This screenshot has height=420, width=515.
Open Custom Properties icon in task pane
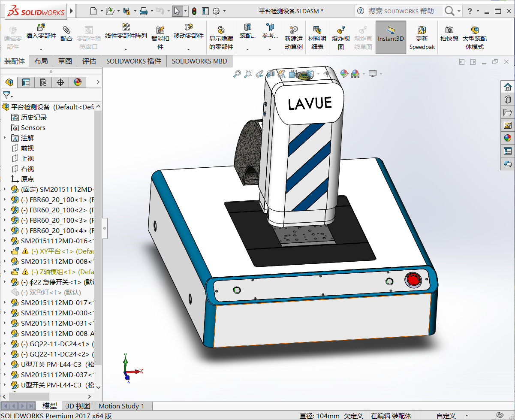coord(508,151)
